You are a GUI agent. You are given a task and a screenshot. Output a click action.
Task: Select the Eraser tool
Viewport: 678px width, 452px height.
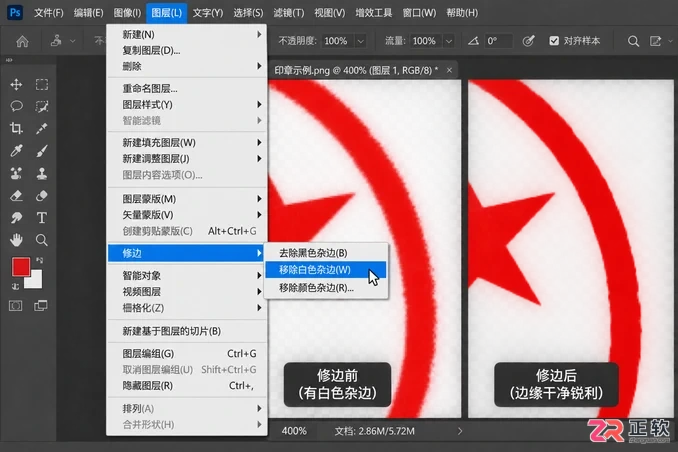(x=16, y=196)
